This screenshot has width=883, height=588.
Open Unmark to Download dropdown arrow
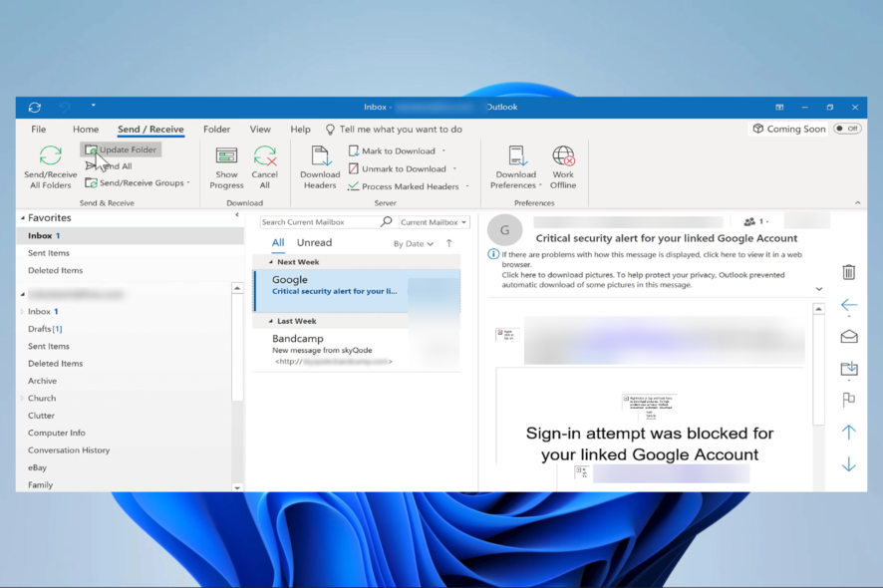[x=454, y=169]
